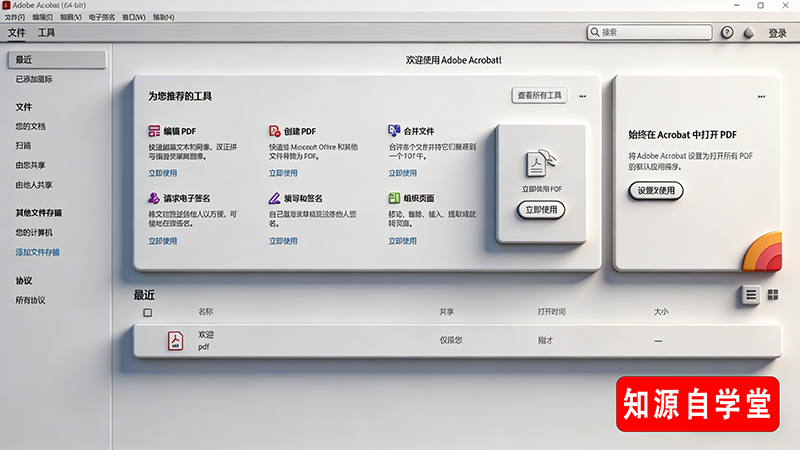800x450 pixels.
Task: Click the 设置默认 button in the default-app card
Action: 656,190
